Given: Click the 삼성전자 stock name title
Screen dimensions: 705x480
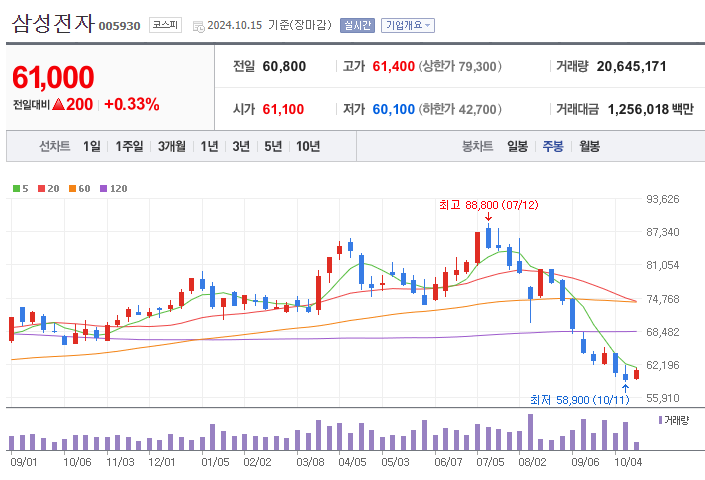Looking at the screenshot, I should (52, 23).
